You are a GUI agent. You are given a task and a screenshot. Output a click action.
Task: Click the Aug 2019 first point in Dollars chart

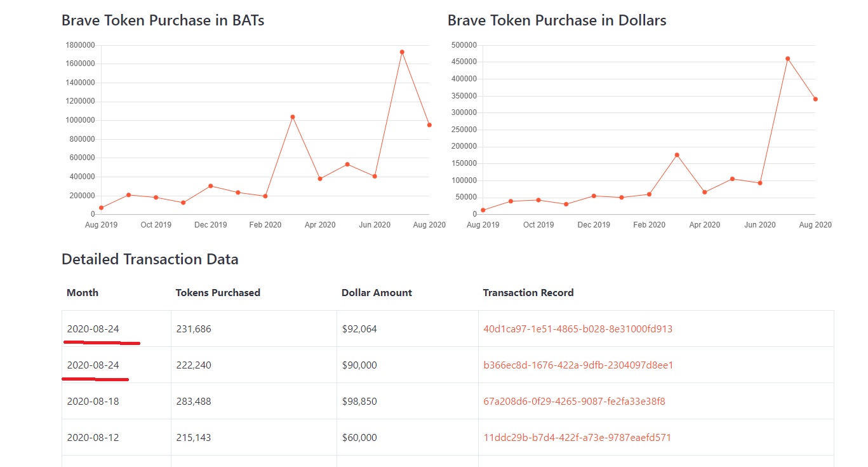[483, 210]
